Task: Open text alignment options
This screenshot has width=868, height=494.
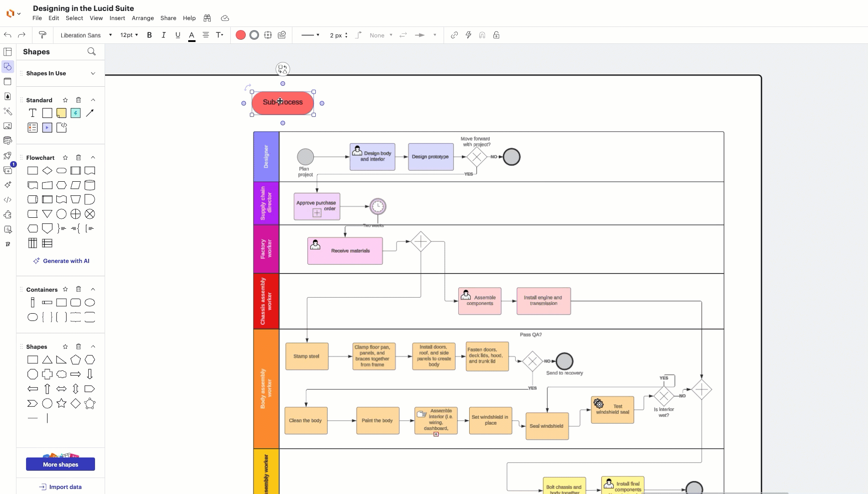Action: click(x=206, y=35)
